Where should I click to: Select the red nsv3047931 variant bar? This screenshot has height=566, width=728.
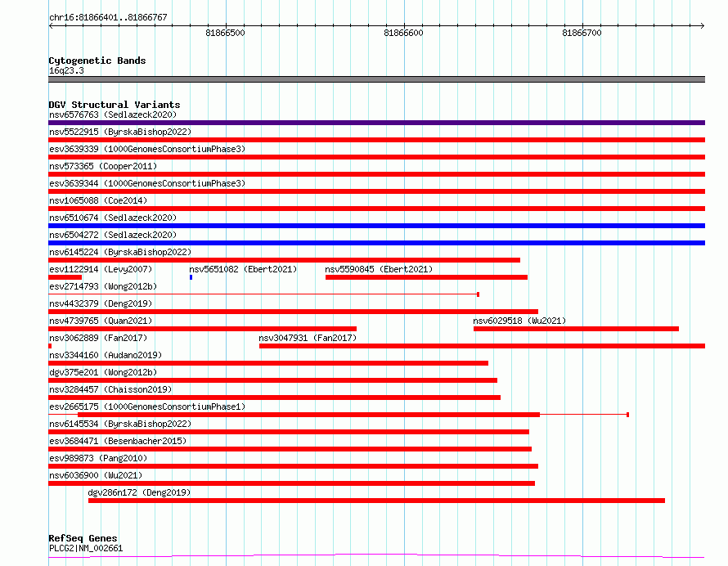[x=482, y=346]
